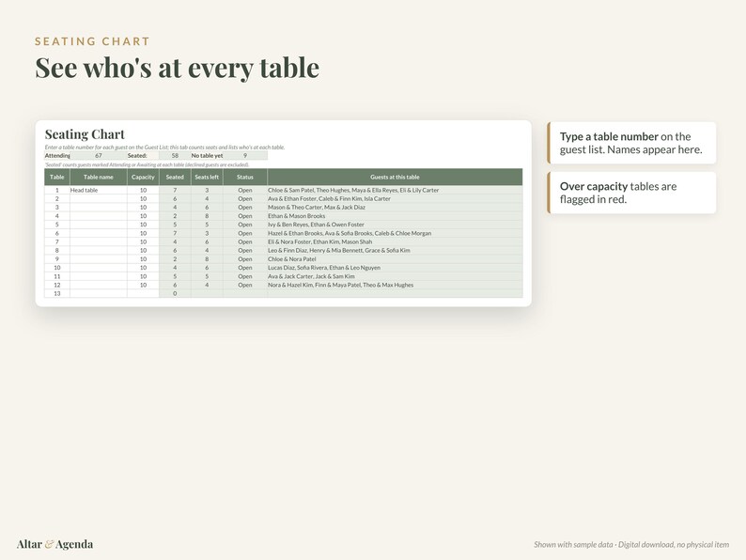Click Seats left value 8 for table 9
Screen dimensions: 746x560
[x=207, y=258]
